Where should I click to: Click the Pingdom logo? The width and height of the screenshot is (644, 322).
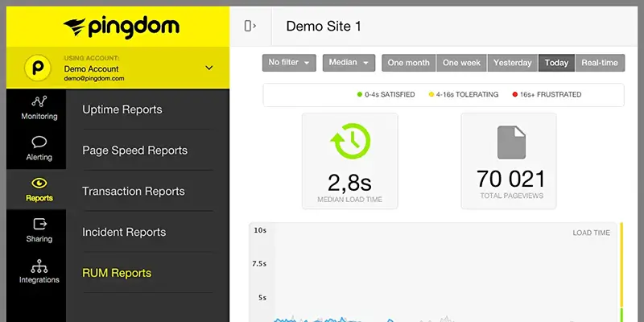[122, 27]
